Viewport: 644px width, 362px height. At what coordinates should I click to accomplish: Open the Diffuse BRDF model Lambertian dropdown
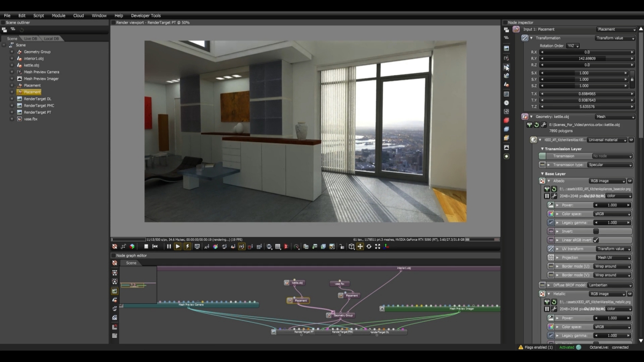pyautogui.click(x=609, y=285)
